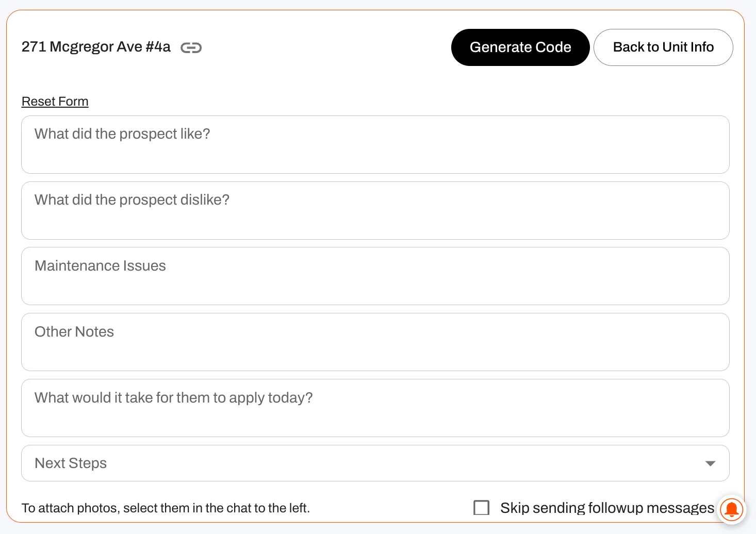Click inside the prospect like text field
Viewport: 756px width, 534px height.
point(375,144)
